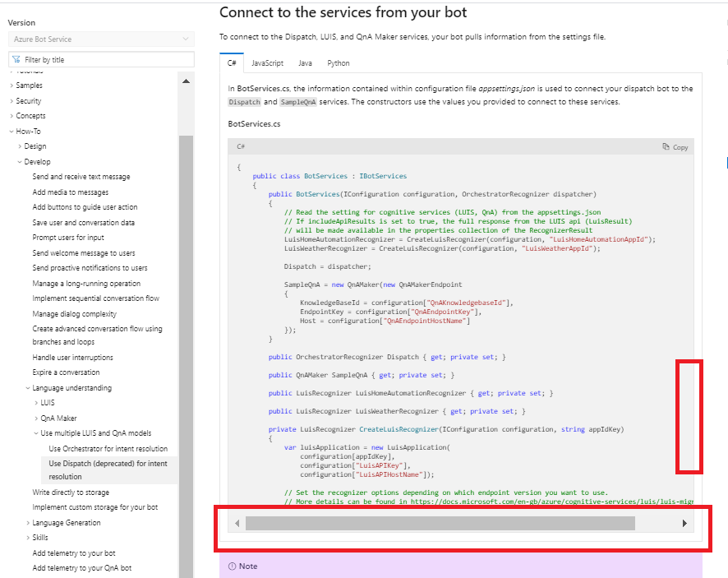Image resolution: width=728 pixels, height=578 pixels.
Task: Select the C# tab
Action: click(x=232, y=62)
